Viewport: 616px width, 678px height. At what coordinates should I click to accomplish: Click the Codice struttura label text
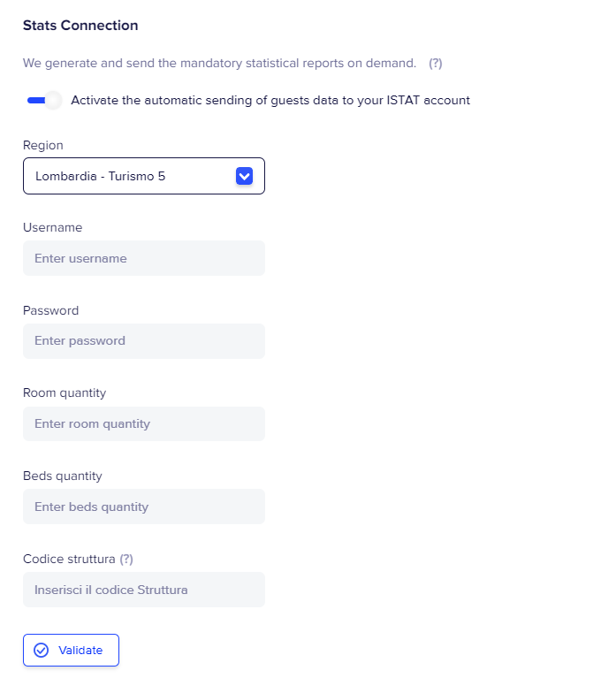[69, 559]
